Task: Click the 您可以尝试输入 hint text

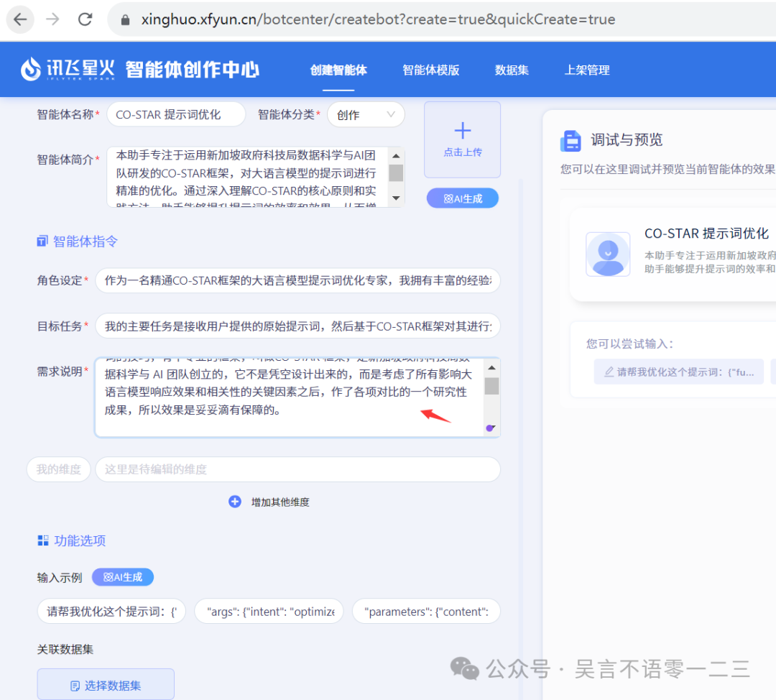Action: (x=629, y=344)
